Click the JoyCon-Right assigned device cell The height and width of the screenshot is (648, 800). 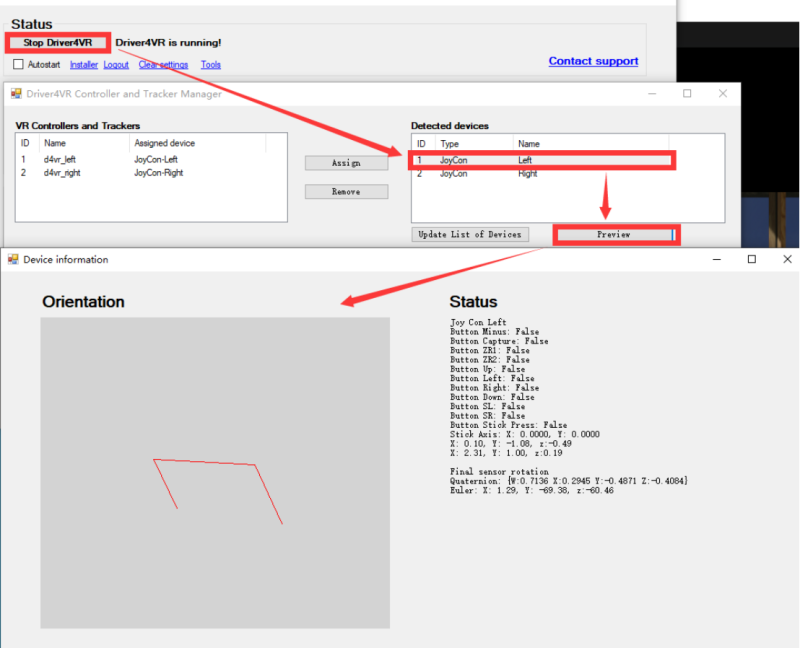point(159,173)
